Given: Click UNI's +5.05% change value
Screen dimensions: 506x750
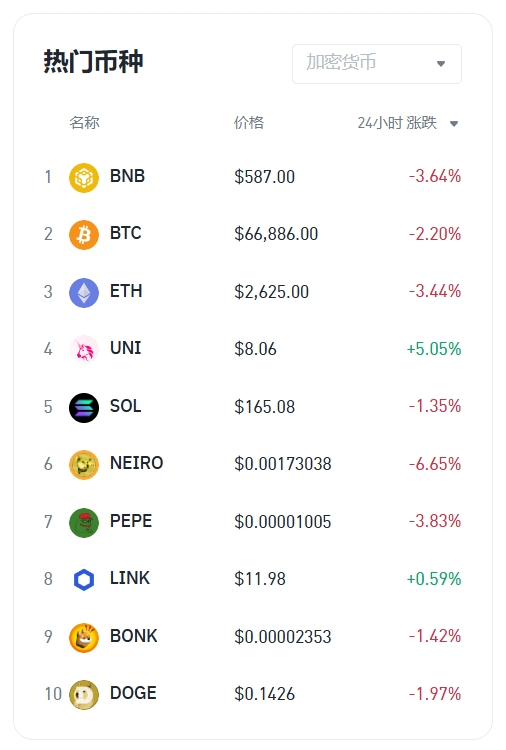Looking at the screenshot, I should [x=434, y=349].
